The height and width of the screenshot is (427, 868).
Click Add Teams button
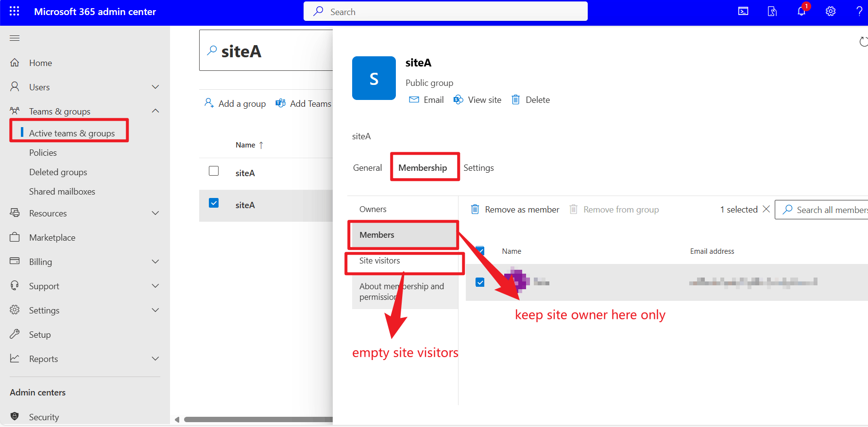[x=303, y=103]
